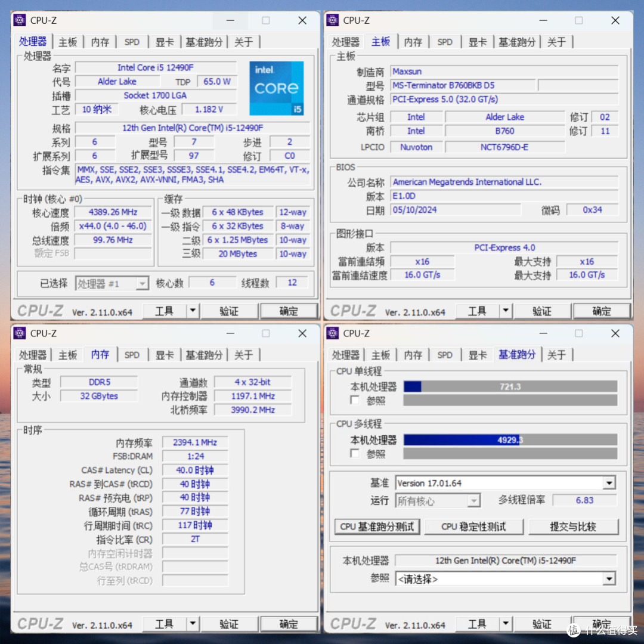This screenshot has width=644, height=644.
Task: Click single thread score bar 721.3
Action: click(510, 386)
